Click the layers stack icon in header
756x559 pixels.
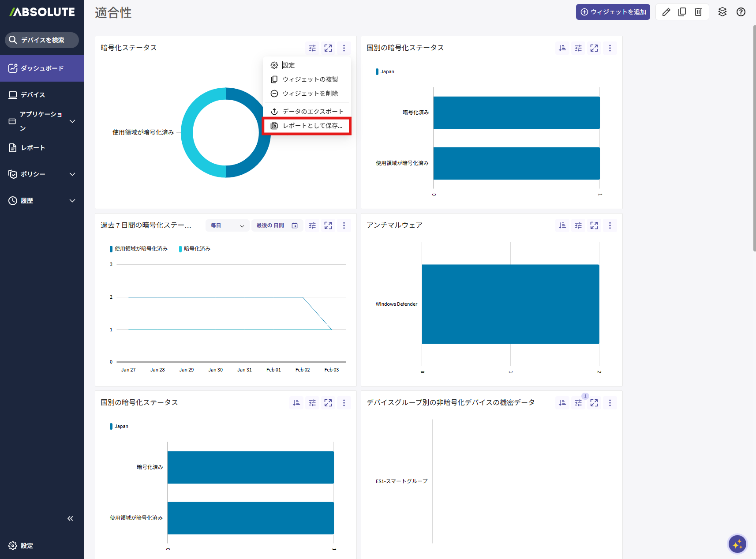[722, 12]
